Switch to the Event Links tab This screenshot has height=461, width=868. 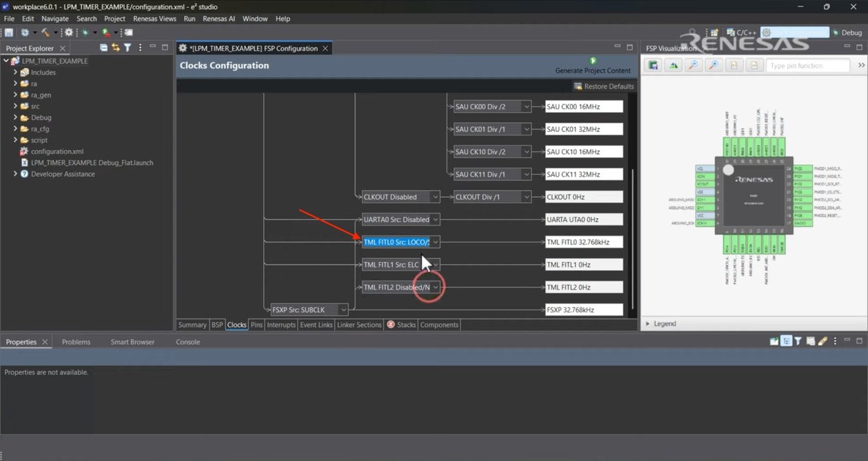(x=316, y=325)
